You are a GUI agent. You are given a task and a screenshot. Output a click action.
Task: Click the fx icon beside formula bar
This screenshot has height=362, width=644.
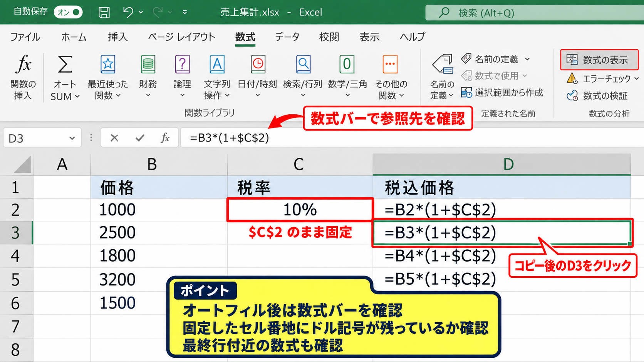[x=165, y=138]
